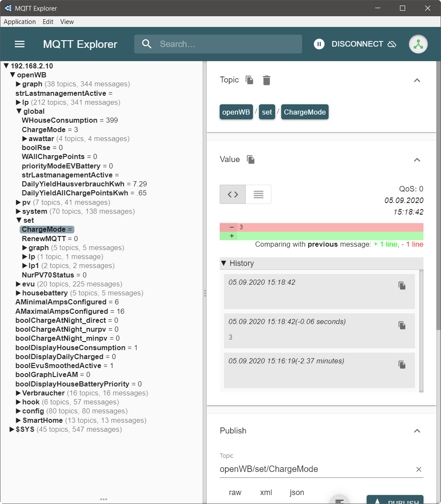Screen dimensions: 441x504
Task: Click the DISCONNECT button
Action: pyautogui.click(x=363, y=44)
